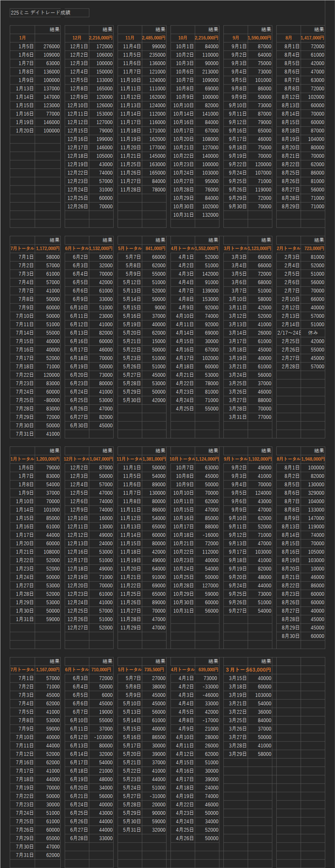
Task: Click the 225ミニ デイトレード成績 title cell
Action: click(49, 13)
